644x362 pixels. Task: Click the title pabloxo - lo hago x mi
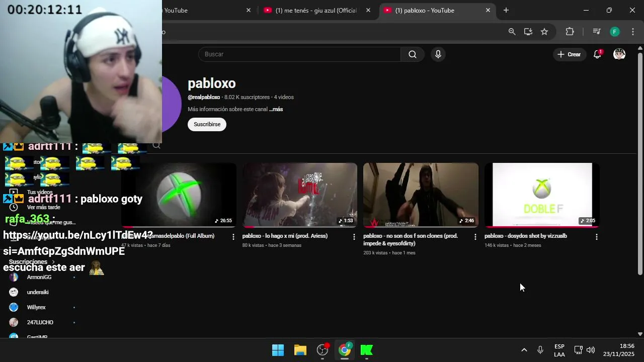[285, 236]
